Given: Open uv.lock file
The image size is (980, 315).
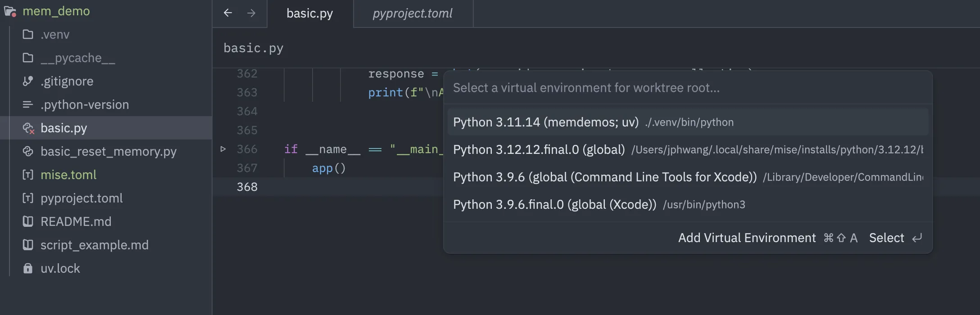Looking at the screenshot, I should pyautogui.click(x=106, y=268).
